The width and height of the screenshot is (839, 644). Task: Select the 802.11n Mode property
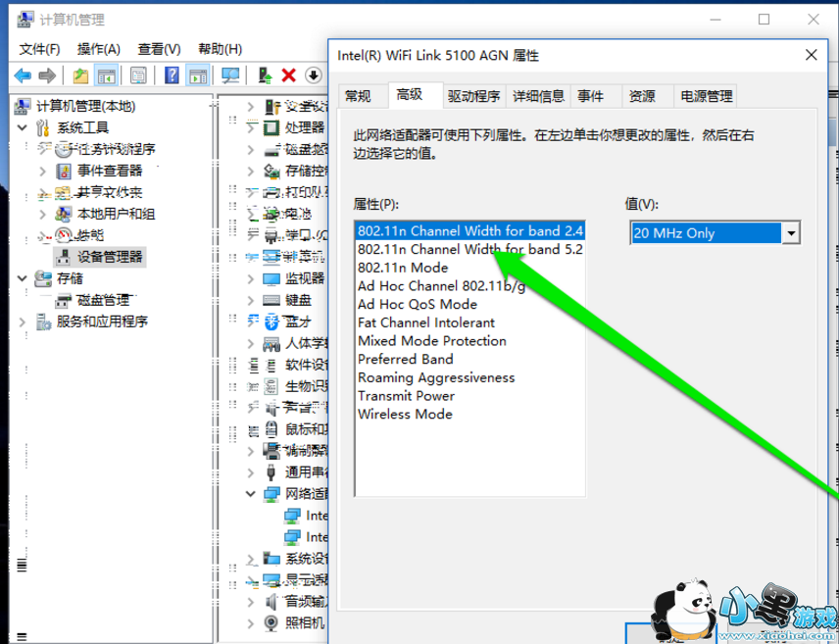[x=403, y=268]
